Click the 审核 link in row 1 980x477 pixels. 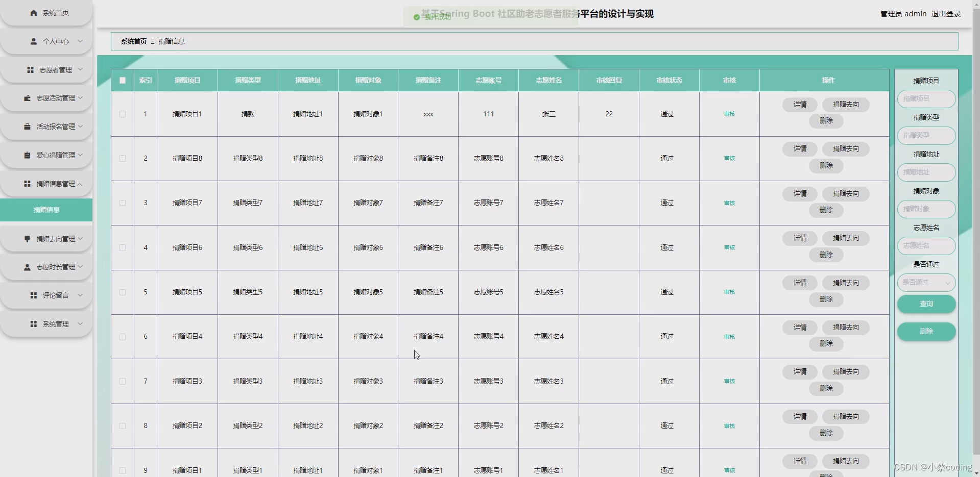[729, 114]
